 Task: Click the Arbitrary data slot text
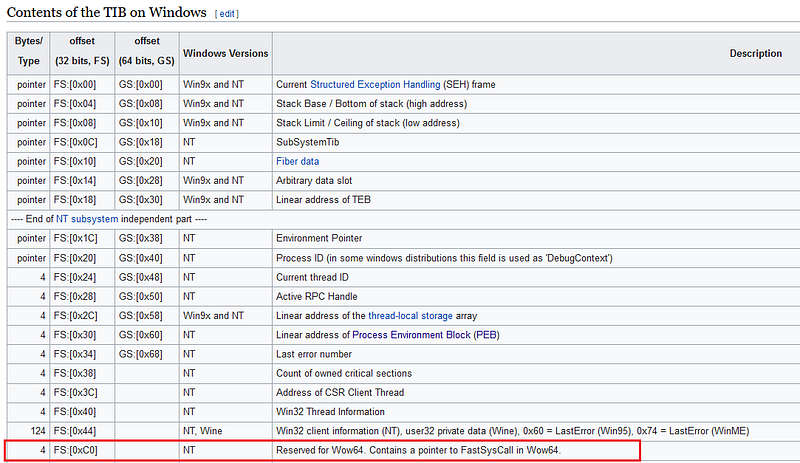(x=314, y=181)
